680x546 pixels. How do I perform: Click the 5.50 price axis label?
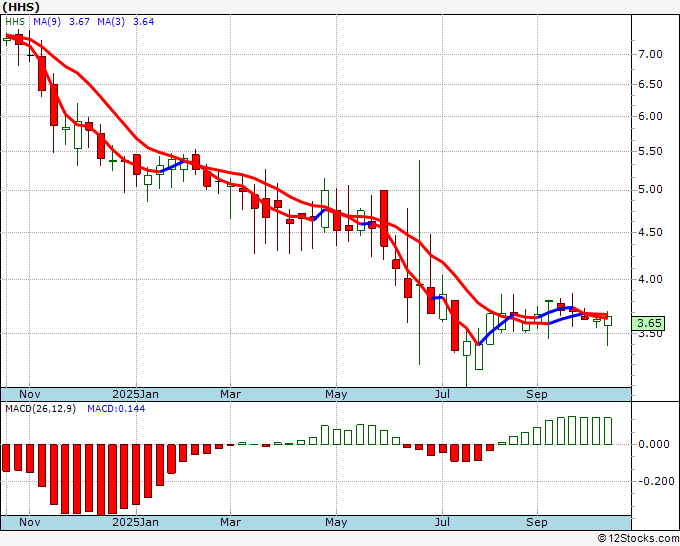coord(650,151)
